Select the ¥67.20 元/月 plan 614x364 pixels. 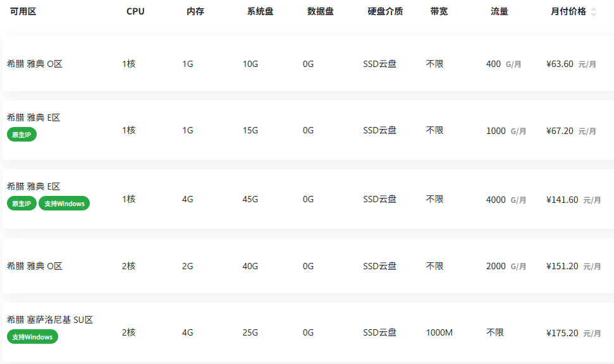[x=308, y=130]
